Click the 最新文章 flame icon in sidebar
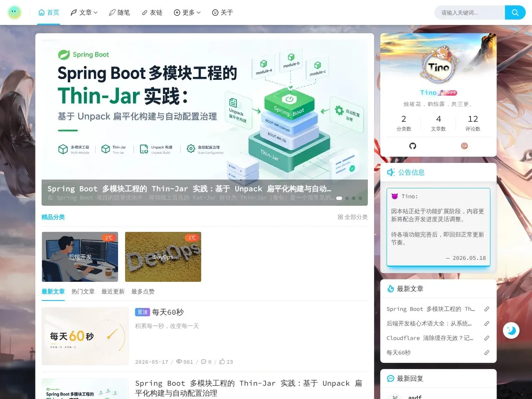 click(391, 289)
